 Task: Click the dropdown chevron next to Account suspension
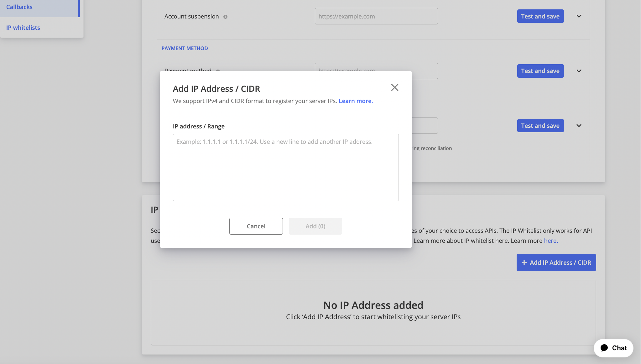(579, 16)
